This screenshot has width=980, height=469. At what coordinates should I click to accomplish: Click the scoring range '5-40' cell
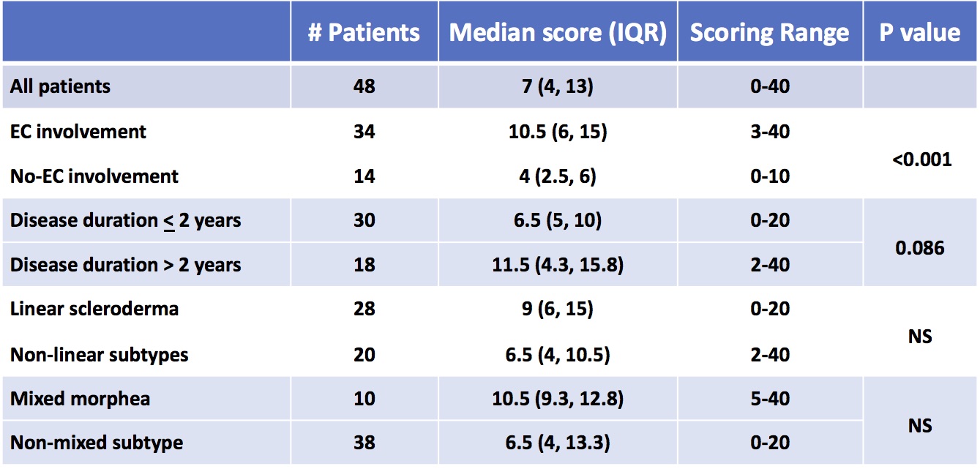tap(770, 399)
